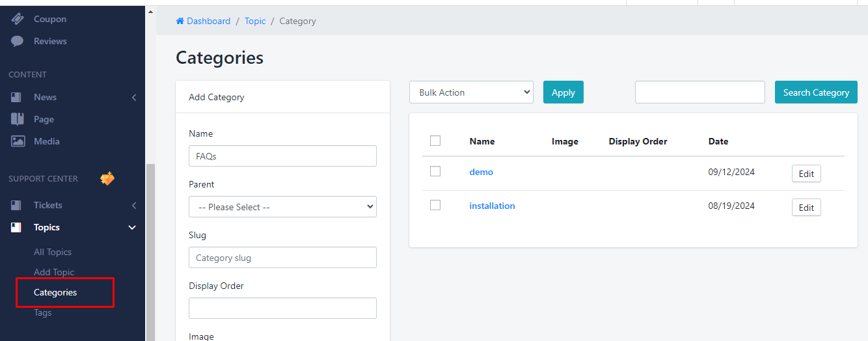Expand the News submenu arrow
Image resolution: width=868 pixels, height=341 pixels.
(134, 97)
